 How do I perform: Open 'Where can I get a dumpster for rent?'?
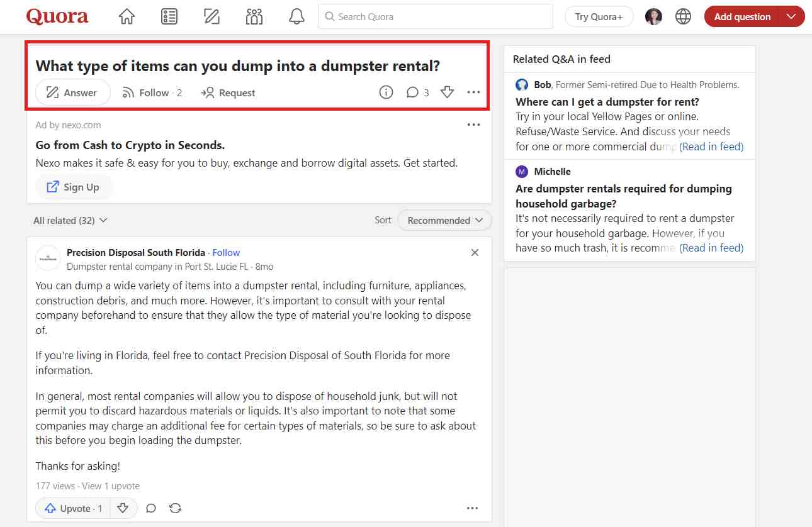[x=607, y=101]
